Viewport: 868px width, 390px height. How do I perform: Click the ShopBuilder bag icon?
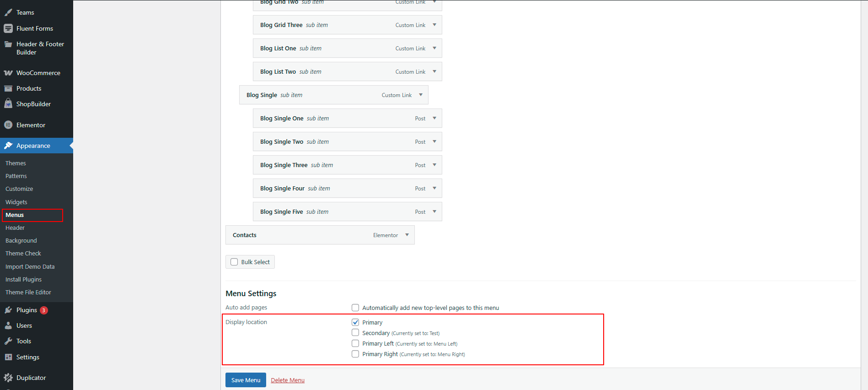tap(8, 104)
